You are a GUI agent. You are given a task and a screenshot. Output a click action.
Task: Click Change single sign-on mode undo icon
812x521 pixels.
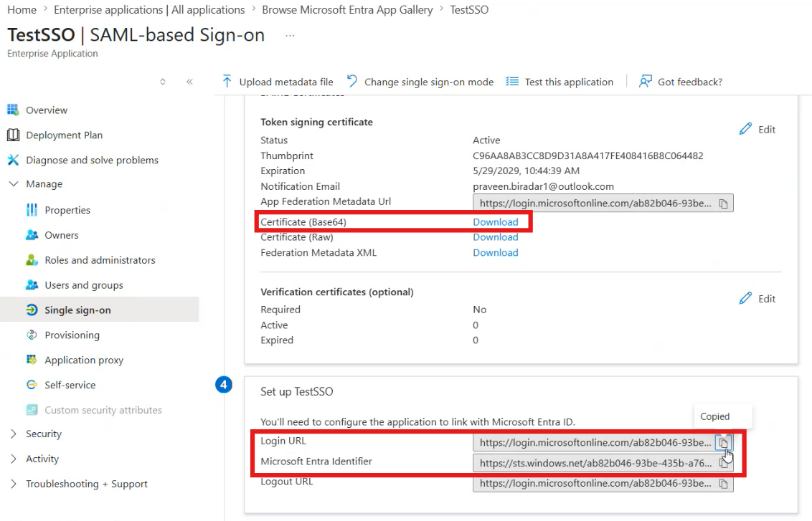(352, 81)
